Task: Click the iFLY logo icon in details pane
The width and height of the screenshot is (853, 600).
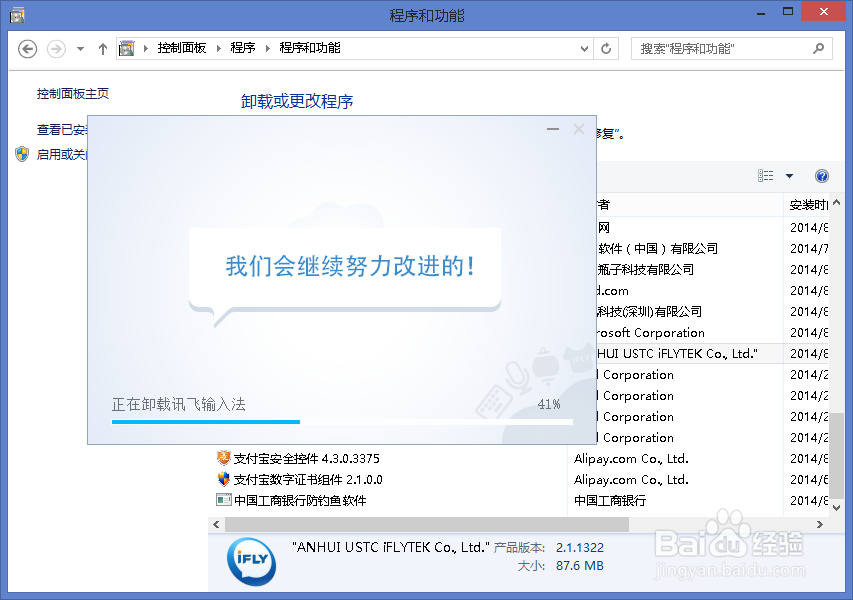Action: [x=249, y=560]
